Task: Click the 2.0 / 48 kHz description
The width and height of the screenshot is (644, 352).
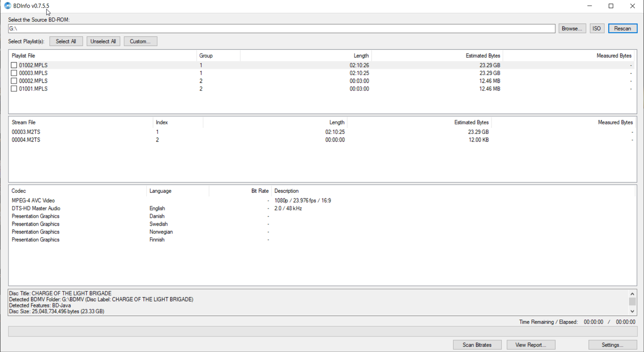Action: pos(288,208)
